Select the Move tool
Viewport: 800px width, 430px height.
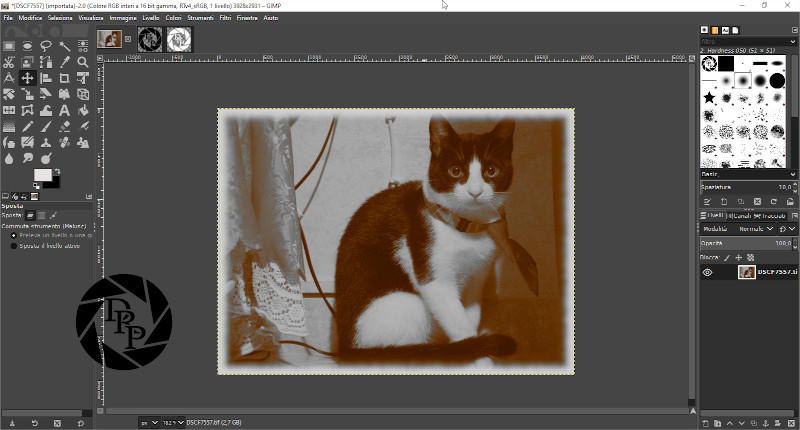28,78
